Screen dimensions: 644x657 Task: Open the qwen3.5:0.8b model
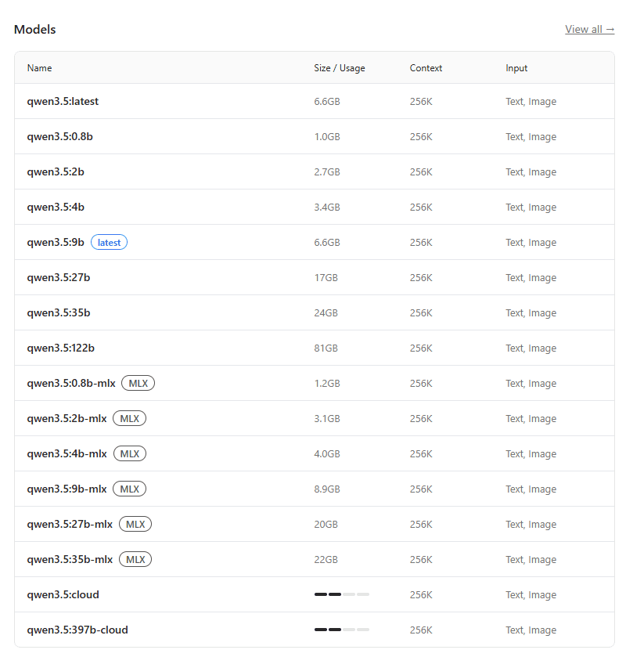[x=60, y=136]
